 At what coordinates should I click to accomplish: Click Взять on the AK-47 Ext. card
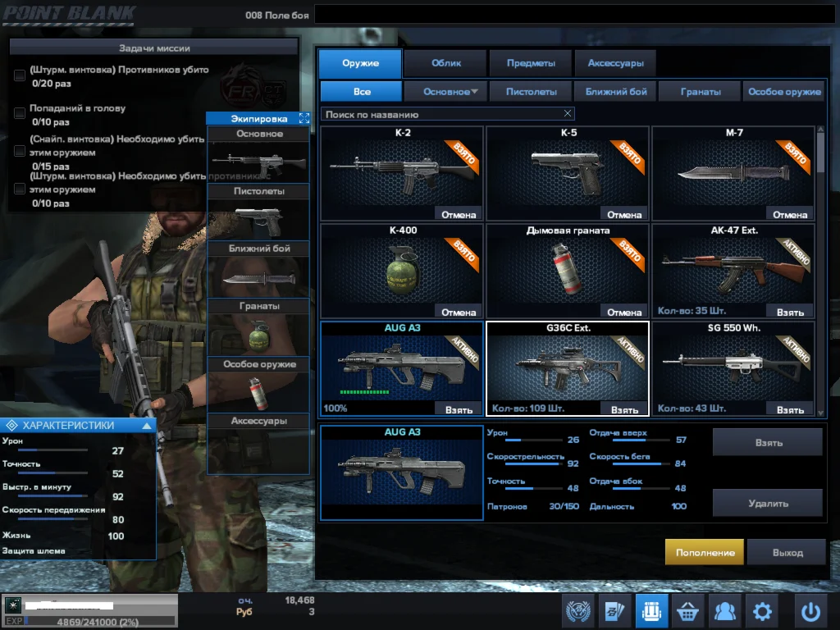790,313
